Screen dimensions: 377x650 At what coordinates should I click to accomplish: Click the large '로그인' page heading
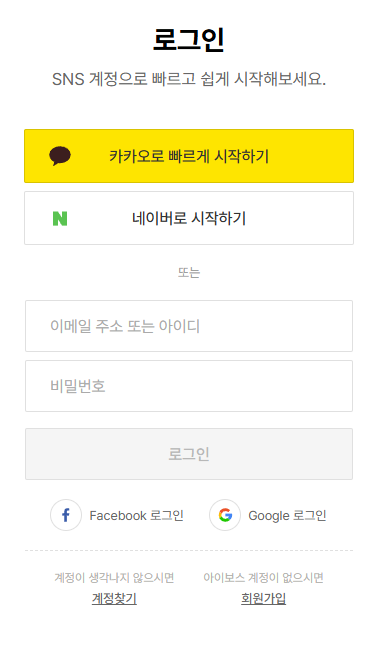pos(189,40)
